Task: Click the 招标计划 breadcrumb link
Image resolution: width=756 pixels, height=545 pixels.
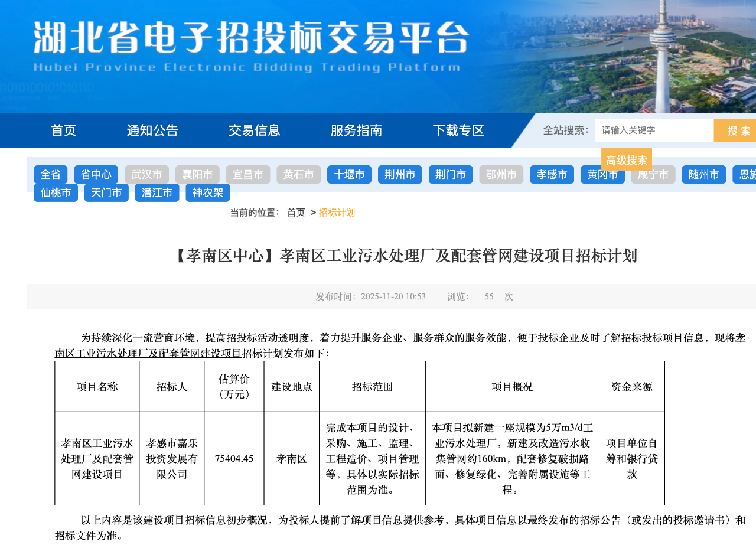Action: pos(337,213)
